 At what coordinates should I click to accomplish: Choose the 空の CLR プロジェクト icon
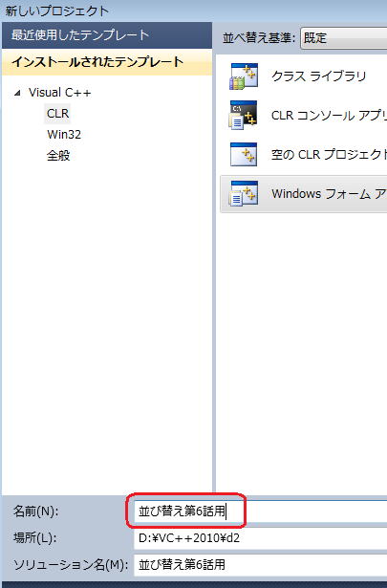click(x=244, y=154)
